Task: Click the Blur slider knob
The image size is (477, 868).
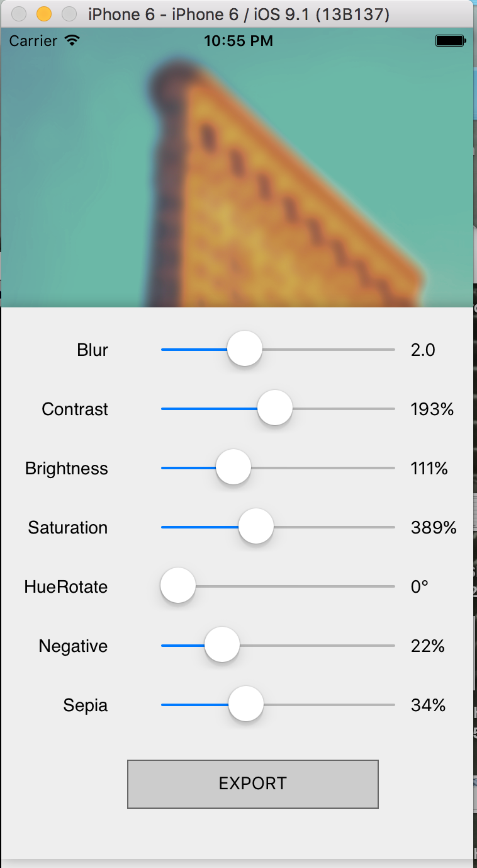Action: pos(244,348)
